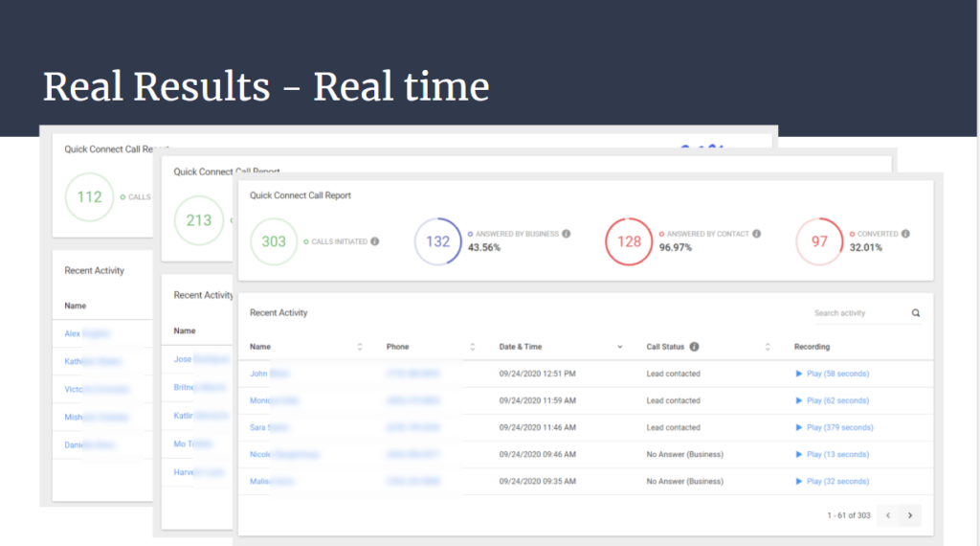Viewport: 980px width, 546px height.
Task: Click the 303 calls initiated circle
Action: 274,241
